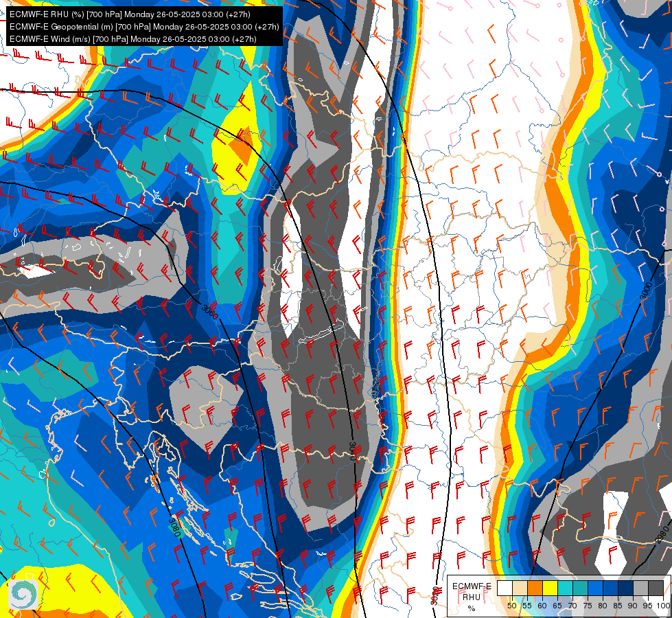This screenshot has width=672, height=618.
Task: Pick the light gray 90-95% legend swatch
Action: (640, 588)
